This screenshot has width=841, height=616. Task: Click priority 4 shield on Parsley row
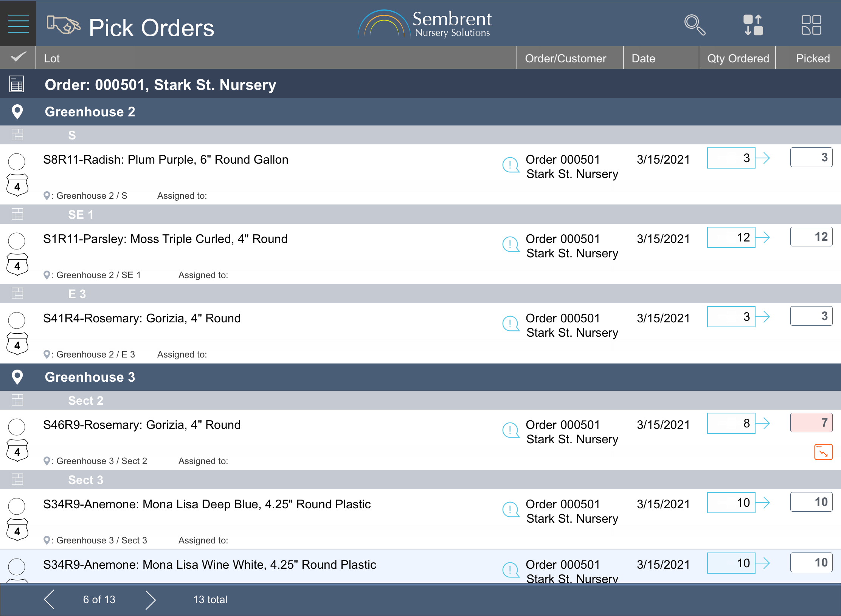tap(17, 265)
